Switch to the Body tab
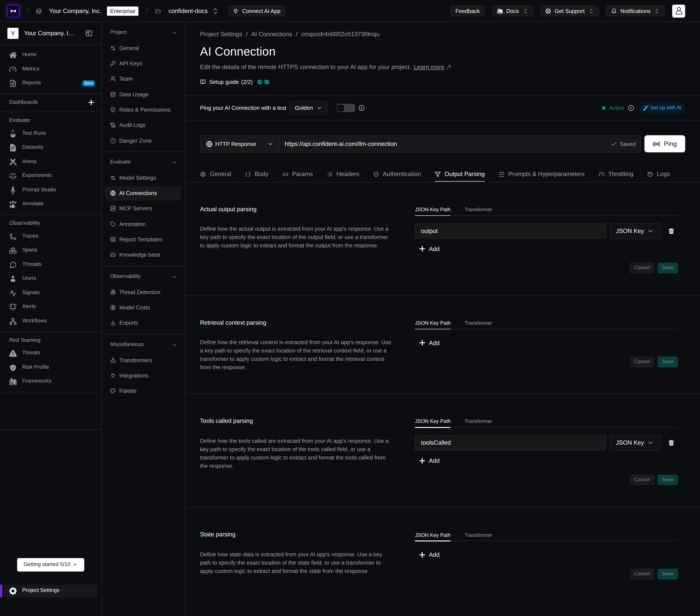700x616 pixels. [x=257, y=174]
